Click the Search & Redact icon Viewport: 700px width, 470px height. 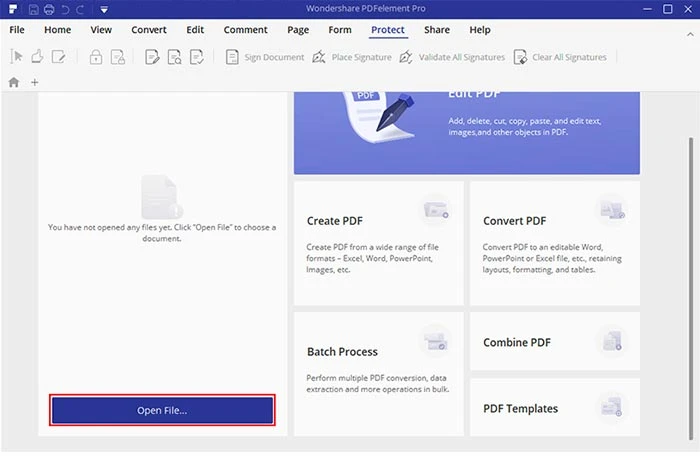(174, 57)
